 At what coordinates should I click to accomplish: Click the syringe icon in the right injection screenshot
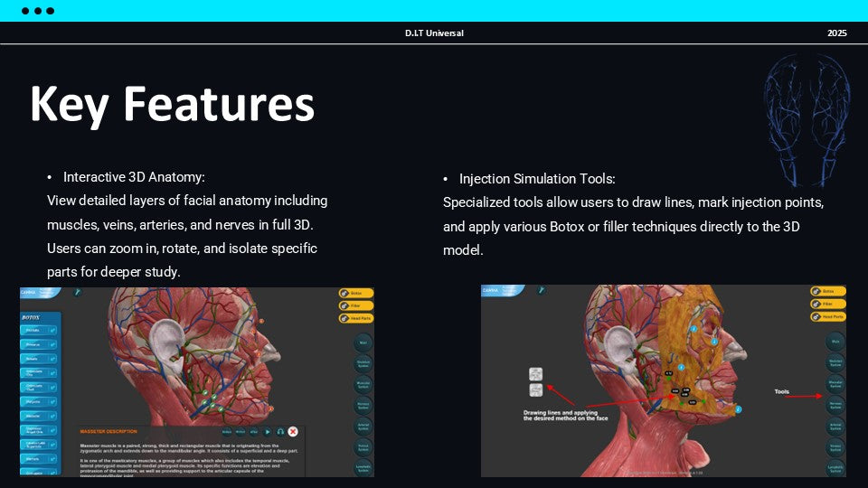click(x=541, y=291)
